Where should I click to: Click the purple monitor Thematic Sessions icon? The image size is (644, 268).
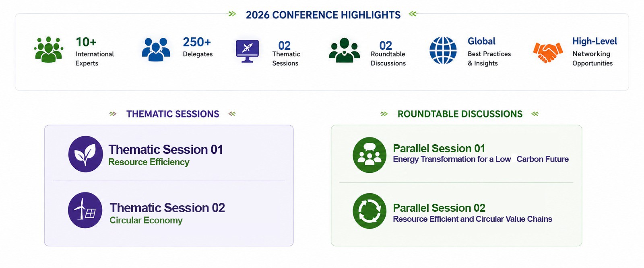pyautogui.click(x=247, y=51)
